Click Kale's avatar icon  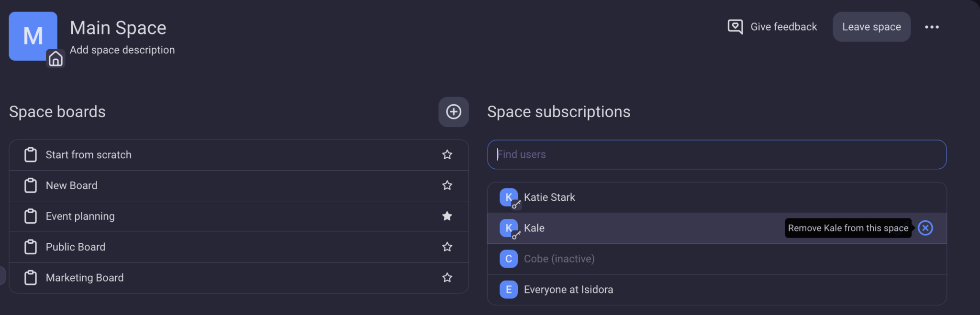[x=509, y=228]
